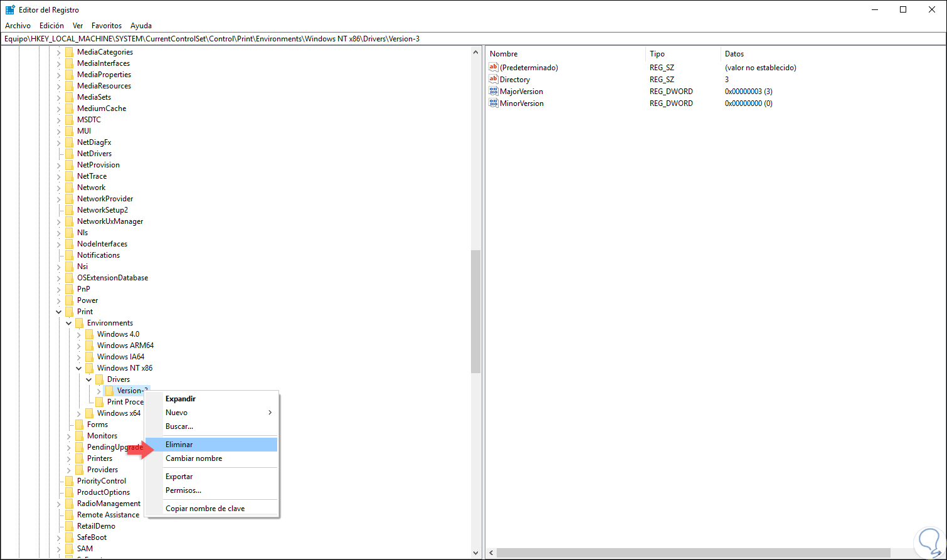
Task: Expand the Windows x64 key
Action: pyautogui.click(x=79, y=413)
